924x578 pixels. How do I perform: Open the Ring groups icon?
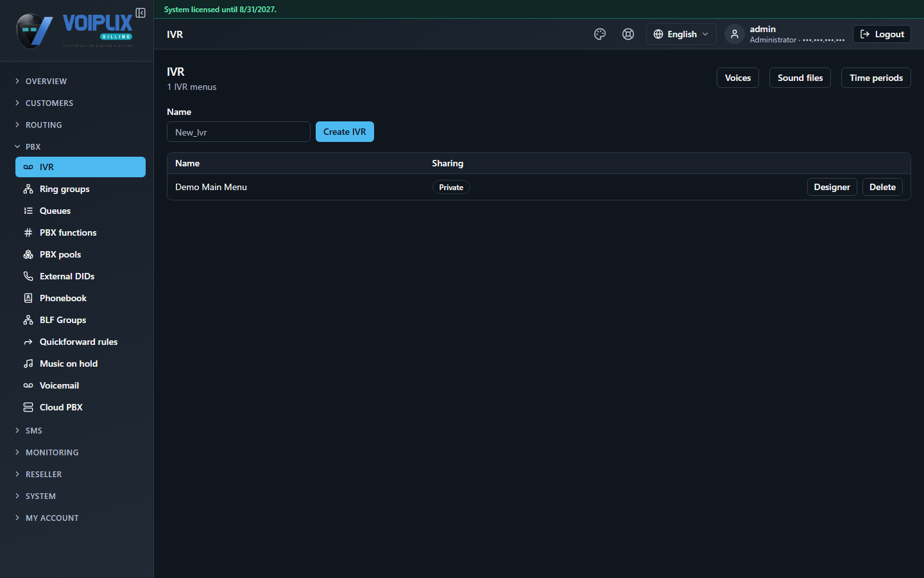tap(28, 189)
